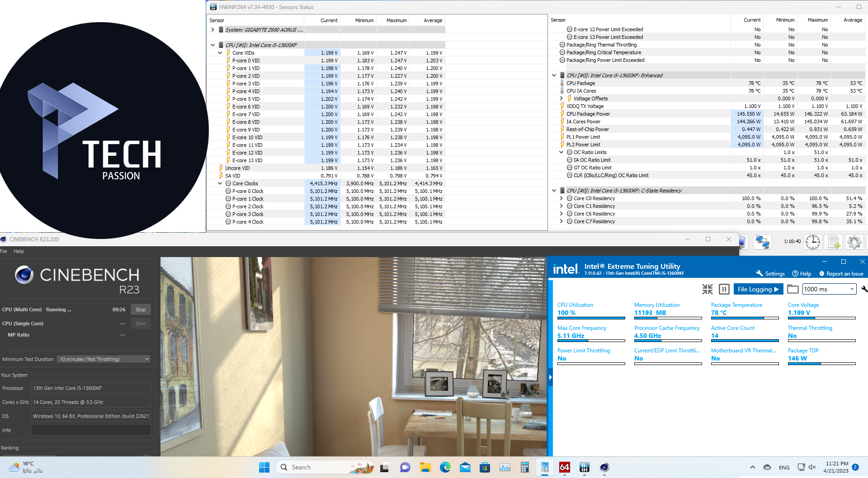This screenshot has height=478, width=868.
Task: Stop the Cinebench multi core test
Action: (x=141, y=309)
